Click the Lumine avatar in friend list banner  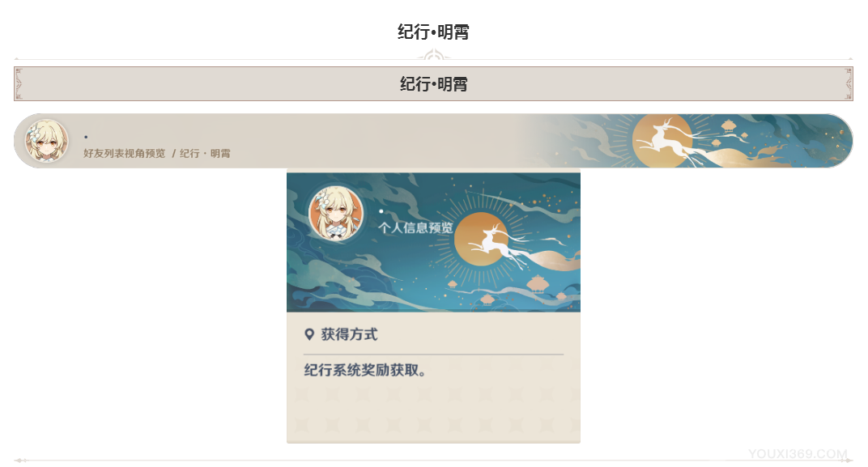point(46,141)
